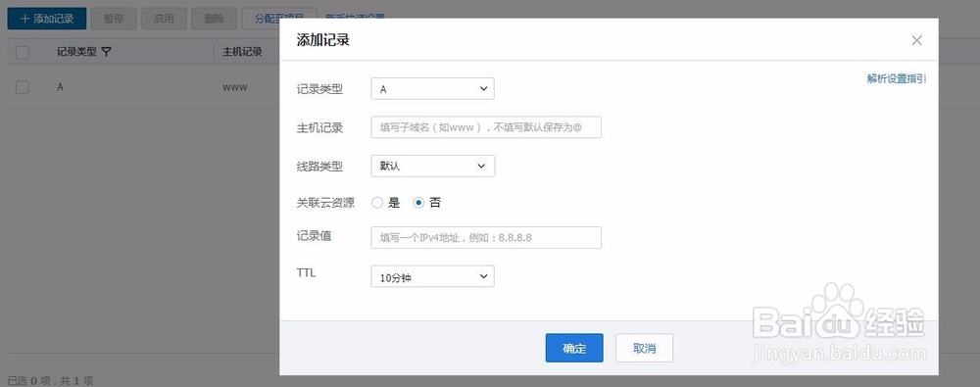Click the 添加记录 dialog title text
This screenshot has height=387, width=980.
click(x=322, y=40)
